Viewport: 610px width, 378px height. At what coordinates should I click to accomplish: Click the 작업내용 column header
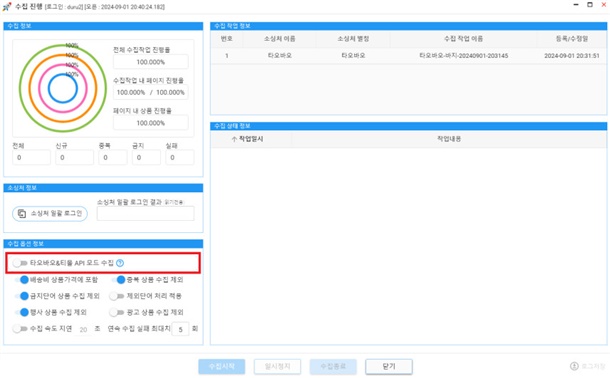pos(449,139)
